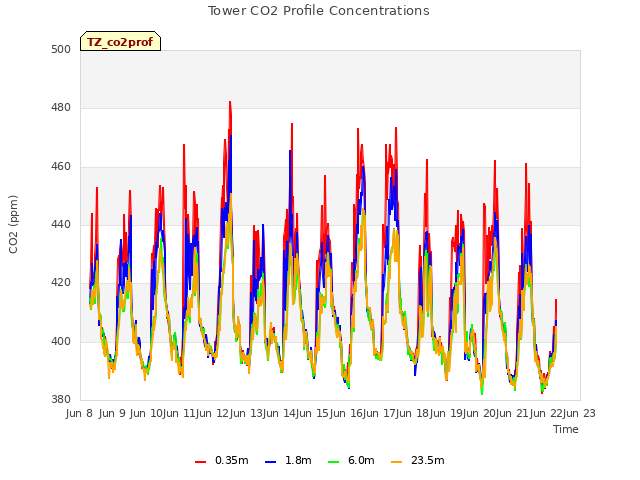Click the 500 y-axis tick label

61,49
